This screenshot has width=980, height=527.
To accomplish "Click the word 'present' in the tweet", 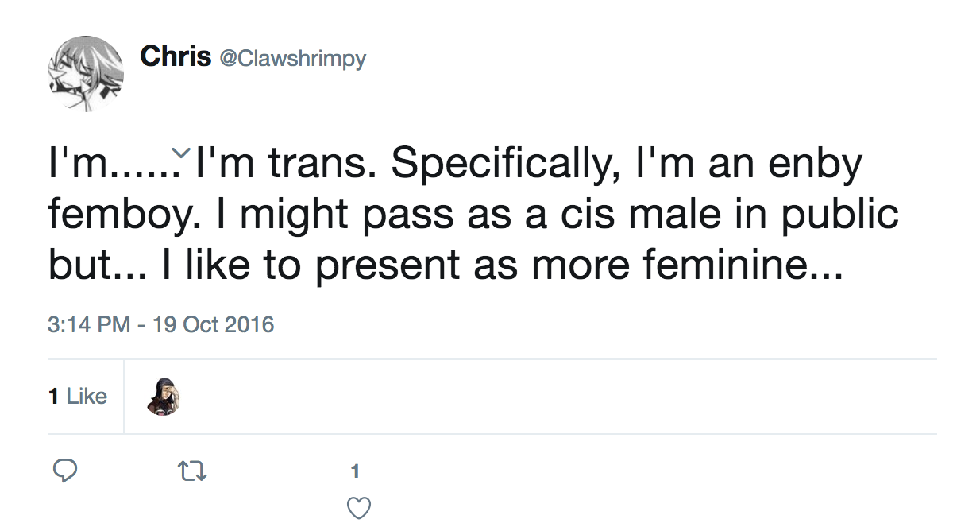I will [389, 265].
